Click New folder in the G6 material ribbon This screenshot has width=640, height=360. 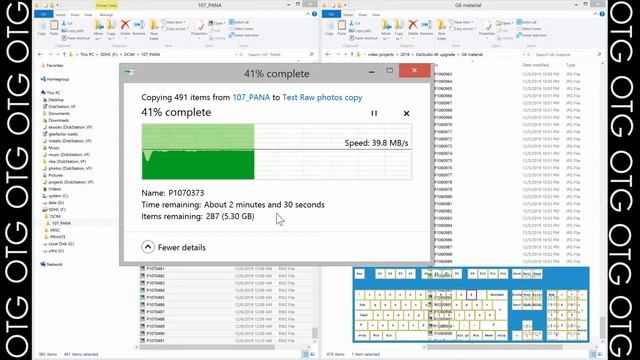442,30
